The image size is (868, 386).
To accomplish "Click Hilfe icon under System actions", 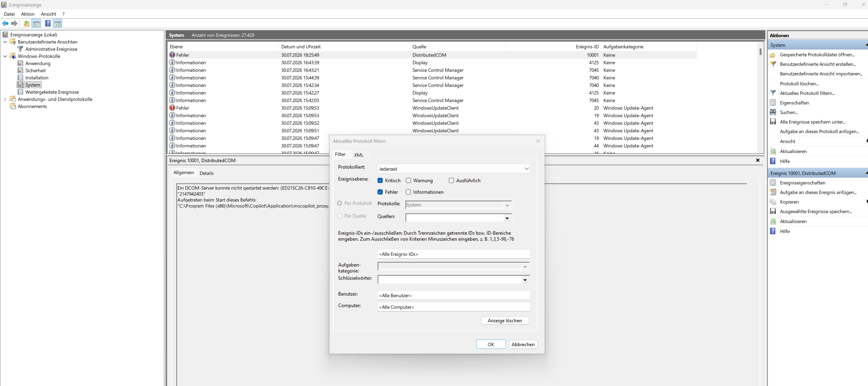I will [x=773, y=161].
